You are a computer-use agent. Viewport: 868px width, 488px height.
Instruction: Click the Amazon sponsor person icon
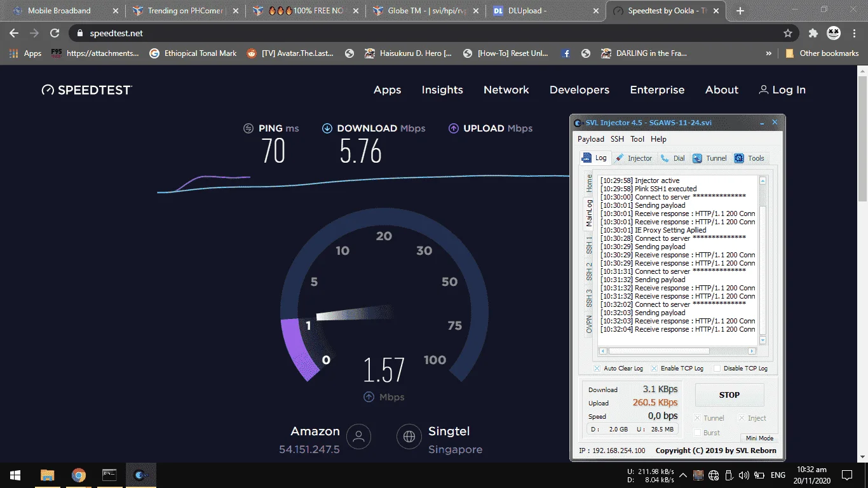[x=358, y=437]
